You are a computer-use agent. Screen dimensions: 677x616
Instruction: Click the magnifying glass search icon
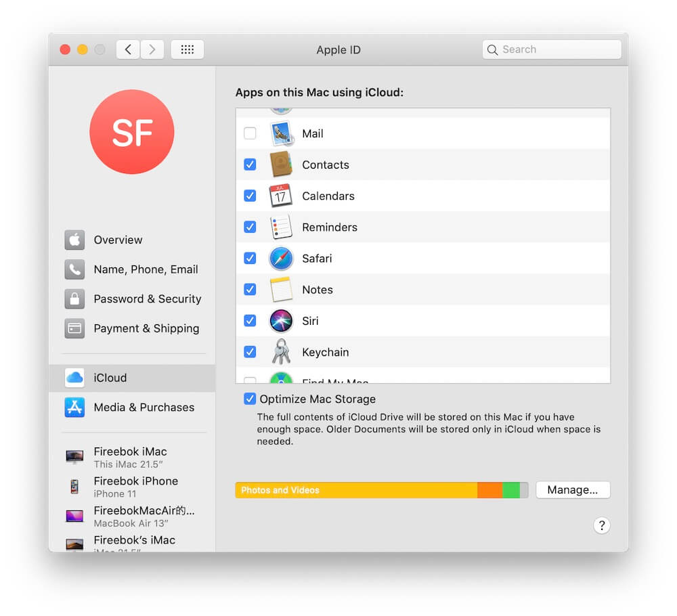(x=492, y=49)
